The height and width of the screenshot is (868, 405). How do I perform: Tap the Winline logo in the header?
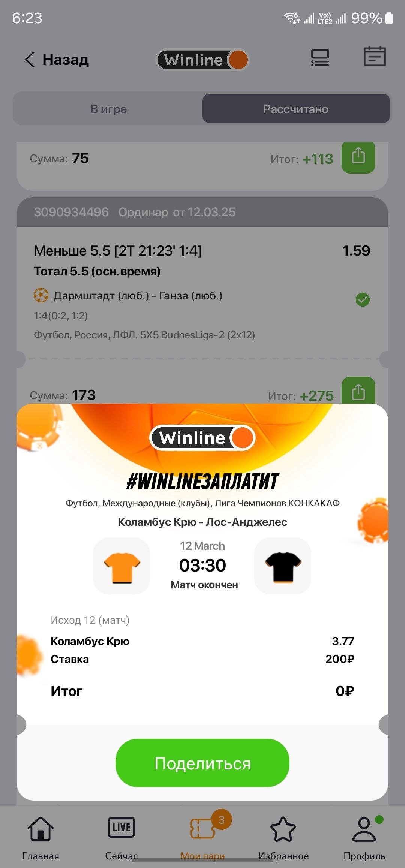[x=202, y=60]
